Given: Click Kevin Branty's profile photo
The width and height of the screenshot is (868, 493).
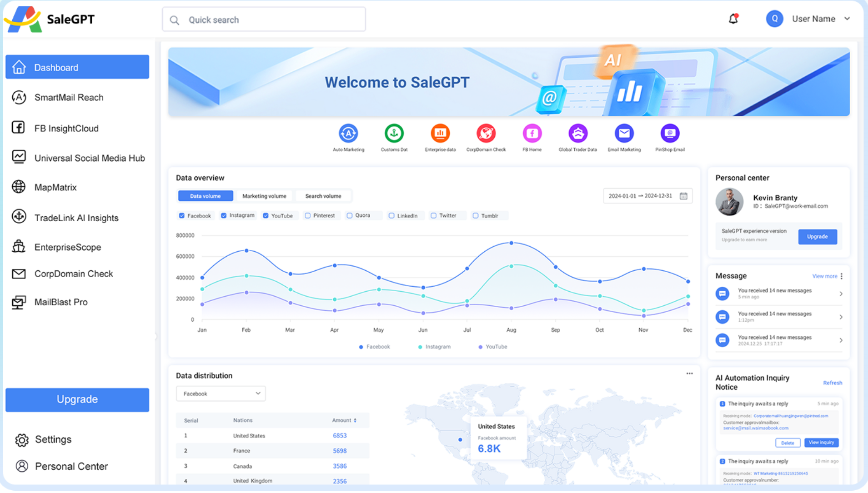Looking at the screenshot, I should point(729,202).
